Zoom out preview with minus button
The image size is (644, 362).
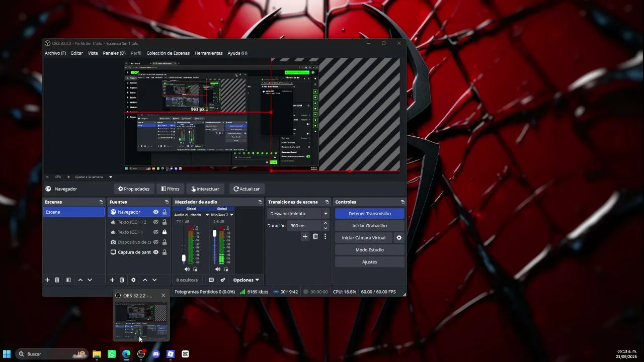(47, 177)
